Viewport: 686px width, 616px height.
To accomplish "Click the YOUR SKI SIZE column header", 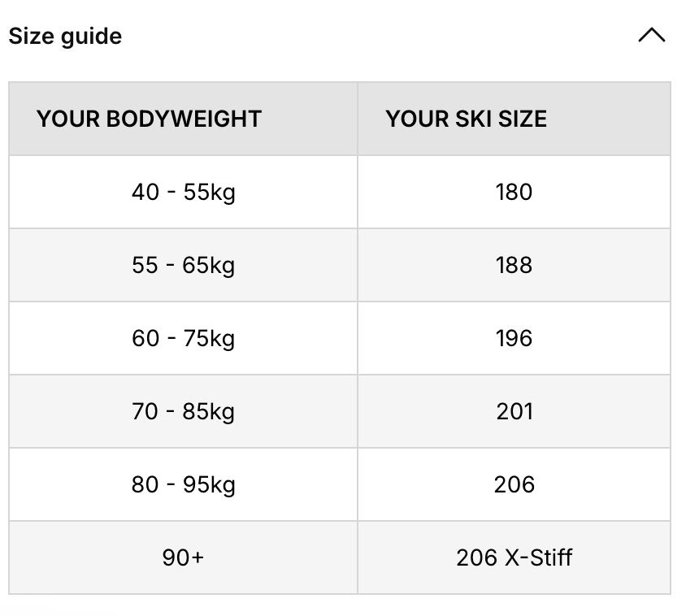I will pyautogui.click(x=466, y=119).
